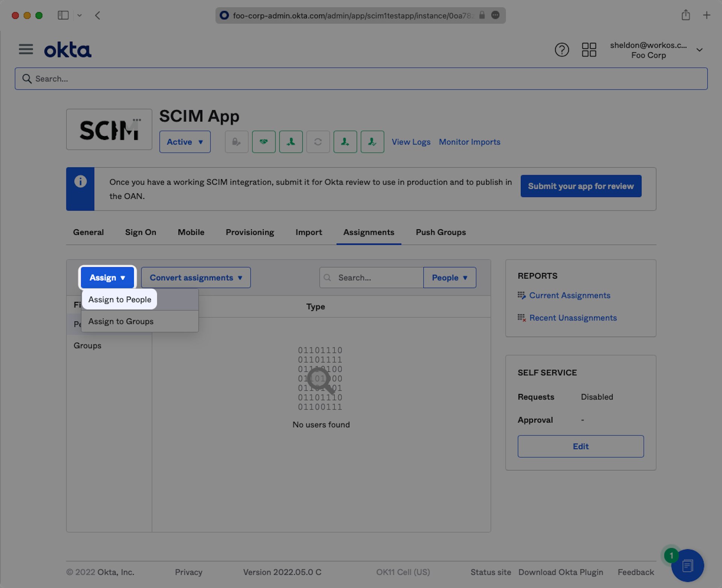Screen dimensions: 722x588
Task: Open the Current Assignments report link
Action: (569, 295)
